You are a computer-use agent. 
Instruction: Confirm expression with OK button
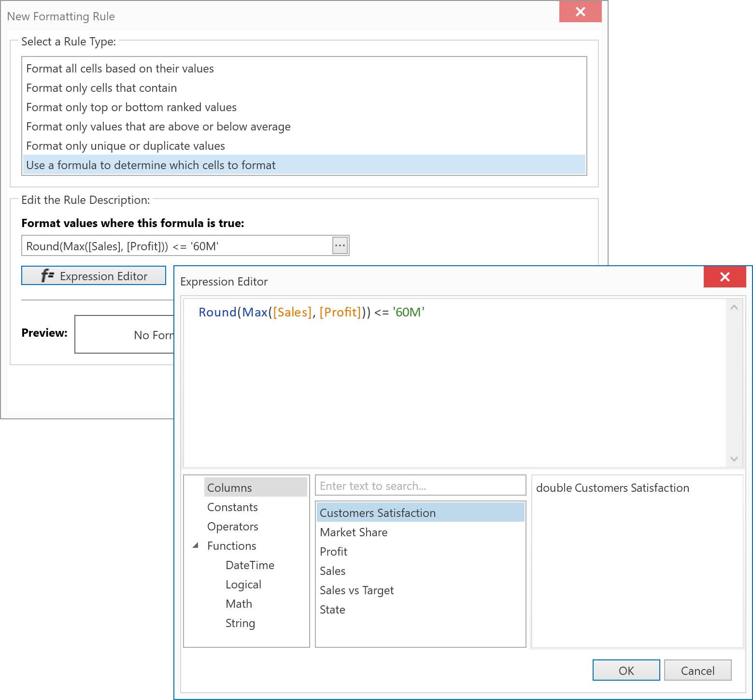click(626, 670)
